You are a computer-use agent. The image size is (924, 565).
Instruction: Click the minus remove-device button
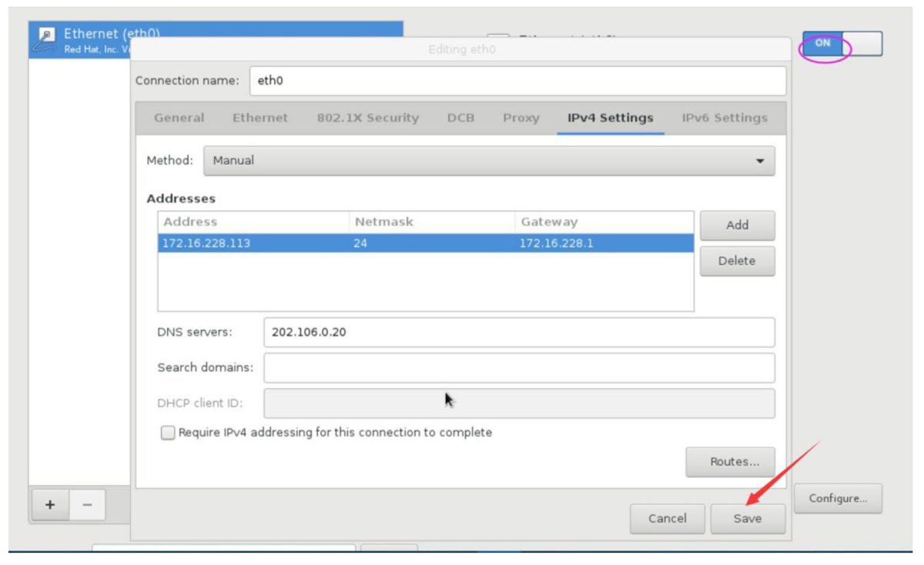[x=87, y=505]
